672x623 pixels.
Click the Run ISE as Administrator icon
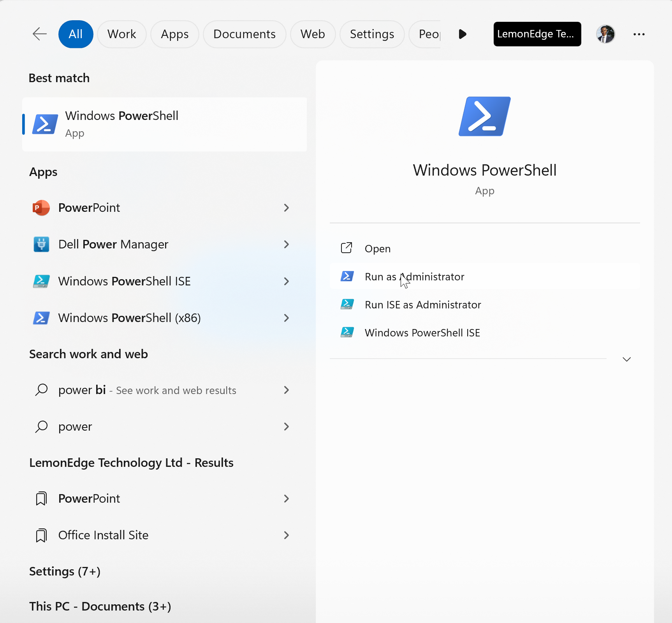(x=347, y=304)
